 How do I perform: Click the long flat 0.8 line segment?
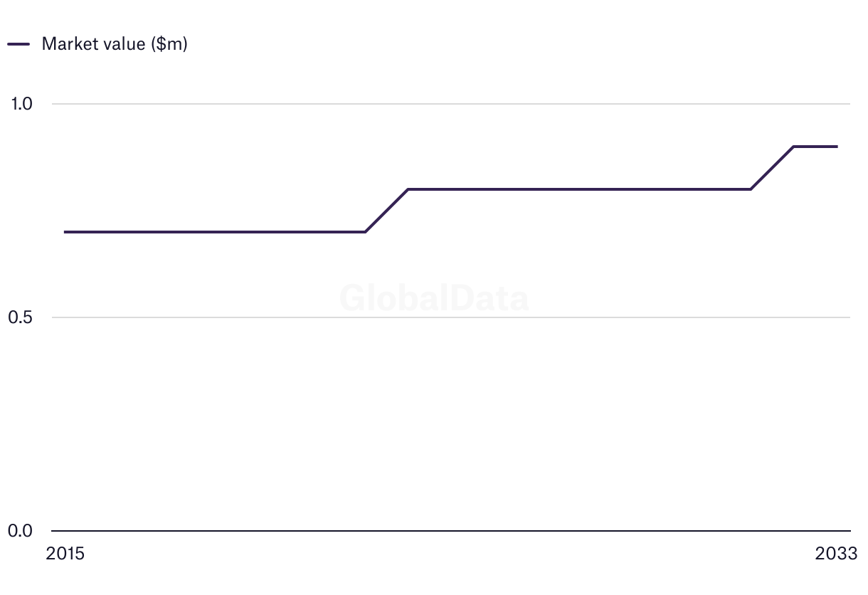[x=579, y=189]
